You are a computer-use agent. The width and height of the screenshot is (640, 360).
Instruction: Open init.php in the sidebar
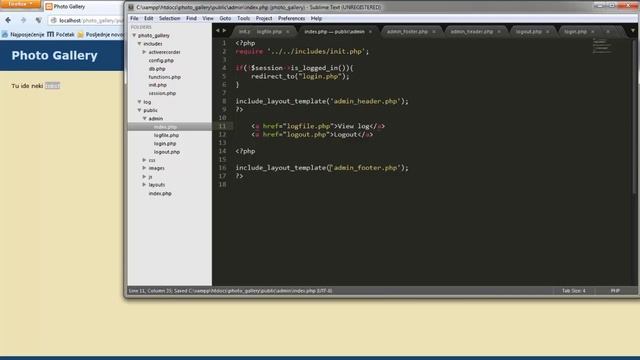tap(158, 85)
